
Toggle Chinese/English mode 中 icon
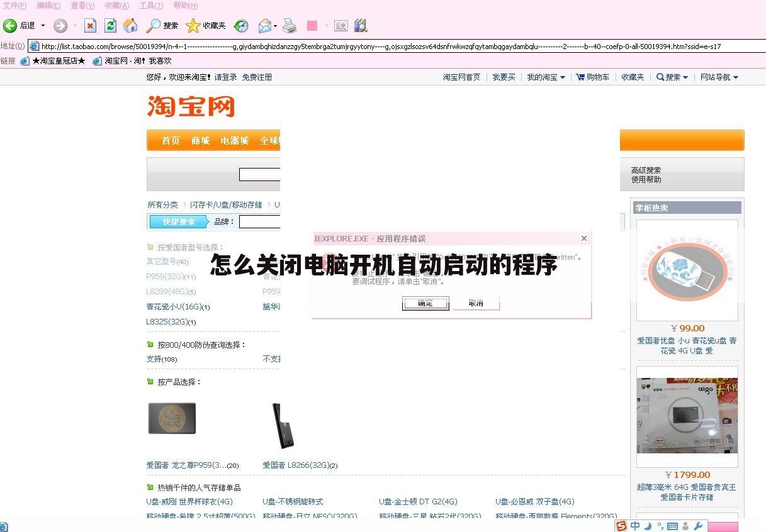[636, 526]
